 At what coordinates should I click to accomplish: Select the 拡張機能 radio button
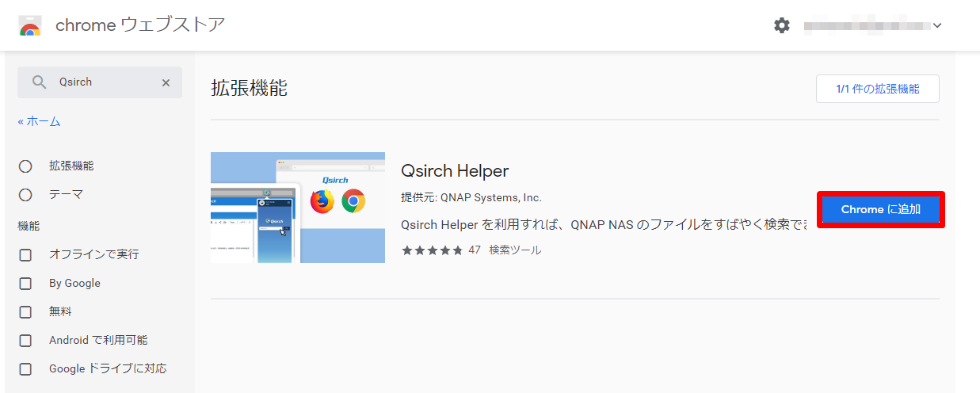pyautogui.click(x=25, y=166)
